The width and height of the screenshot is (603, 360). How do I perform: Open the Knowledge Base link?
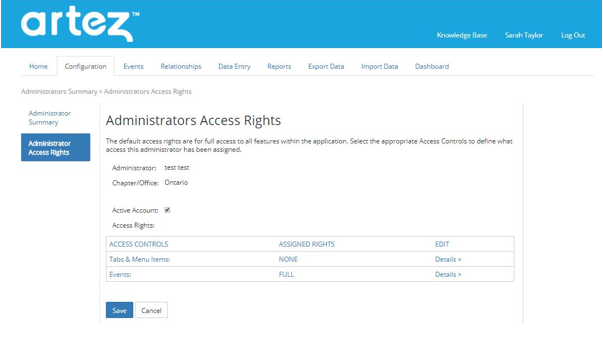(462, 35)
